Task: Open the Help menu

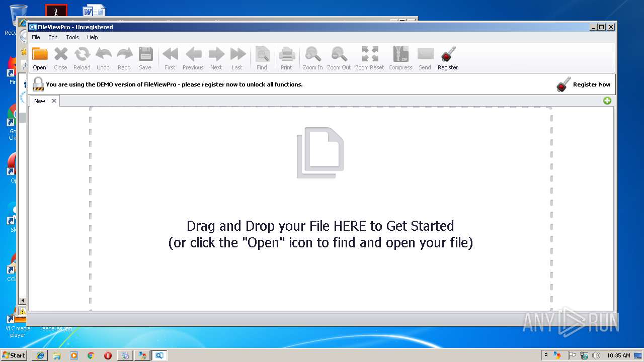Action: click(x=92, y=37)
